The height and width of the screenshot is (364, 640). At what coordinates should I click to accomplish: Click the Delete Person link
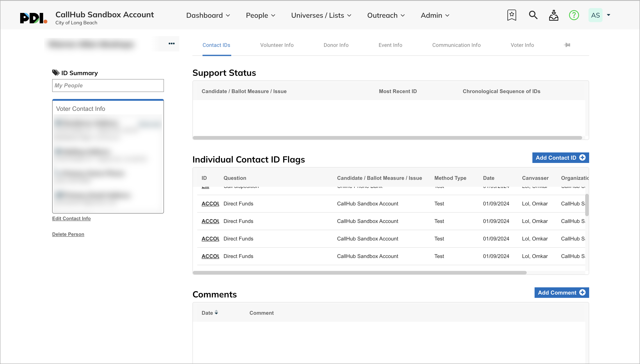(68, 234)
